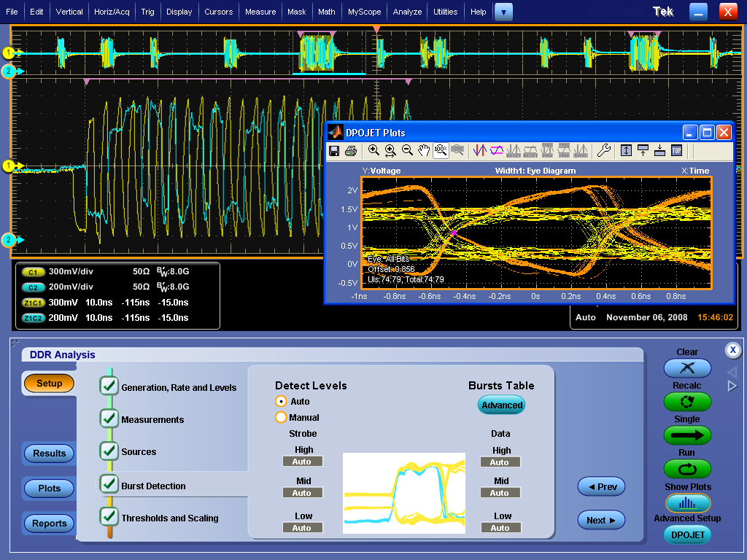Open Show Plots via the bar-chart icon
747x560 pixels.
pyautogui.click(x=687, y=503)
